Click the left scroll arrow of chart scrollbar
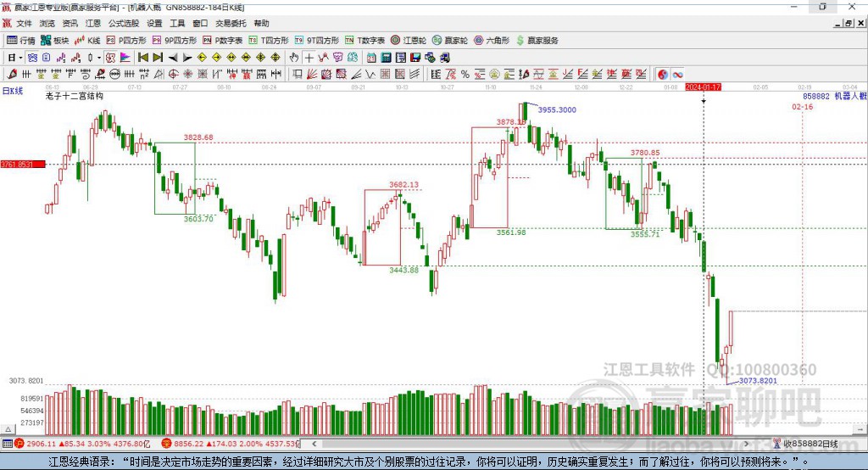Screen dimensions: 868x470 (314, 444)
